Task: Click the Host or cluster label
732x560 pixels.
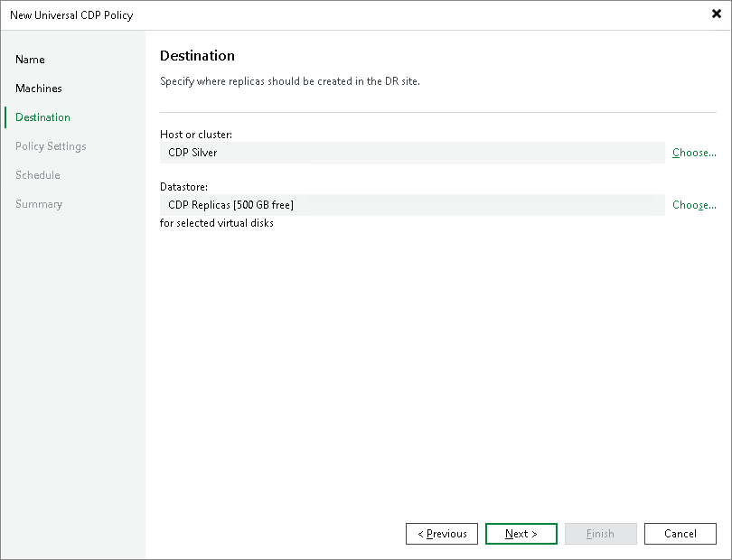Action: (x=192, y=134)
